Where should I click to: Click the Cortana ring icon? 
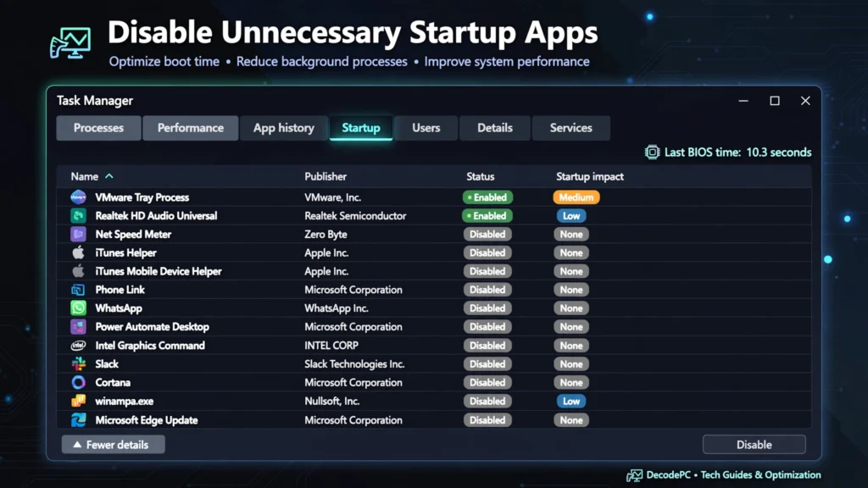pyautogui.click(x=79, y=382)
